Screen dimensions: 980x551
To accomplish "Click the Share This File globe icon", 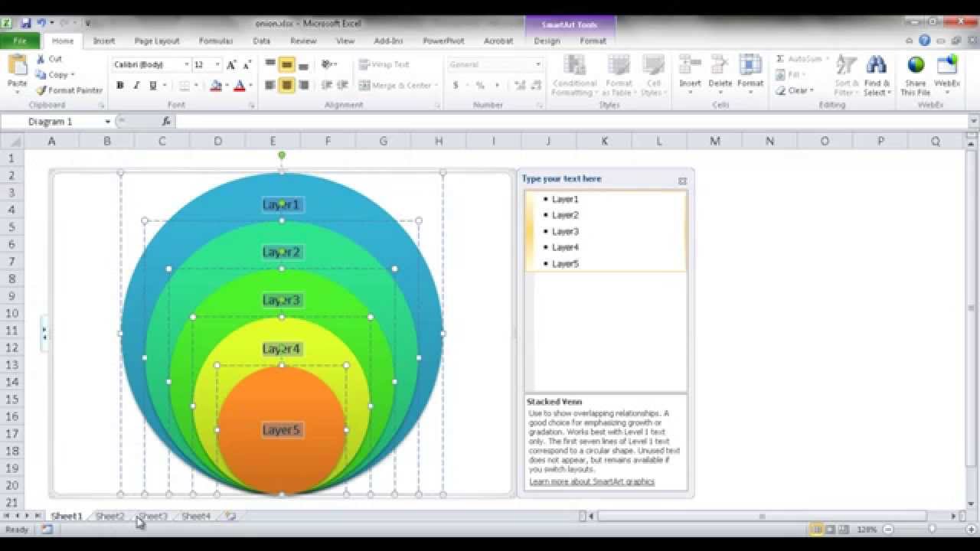I will point(916,66).
